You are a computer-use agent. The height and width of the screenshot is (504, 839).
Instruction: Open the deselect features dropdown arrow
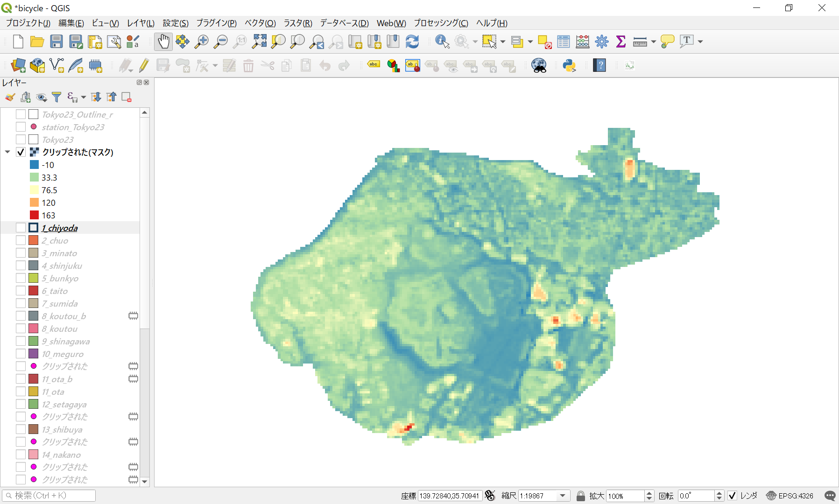coord(530,42)
